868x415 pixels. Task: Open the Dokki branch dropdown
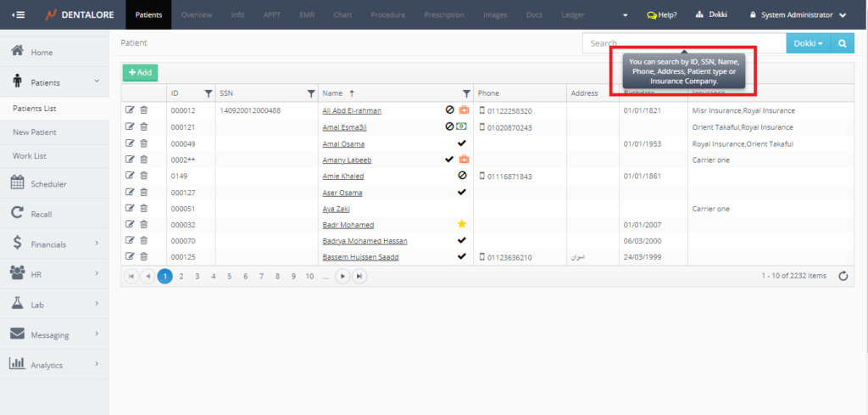tap(808, 43)
